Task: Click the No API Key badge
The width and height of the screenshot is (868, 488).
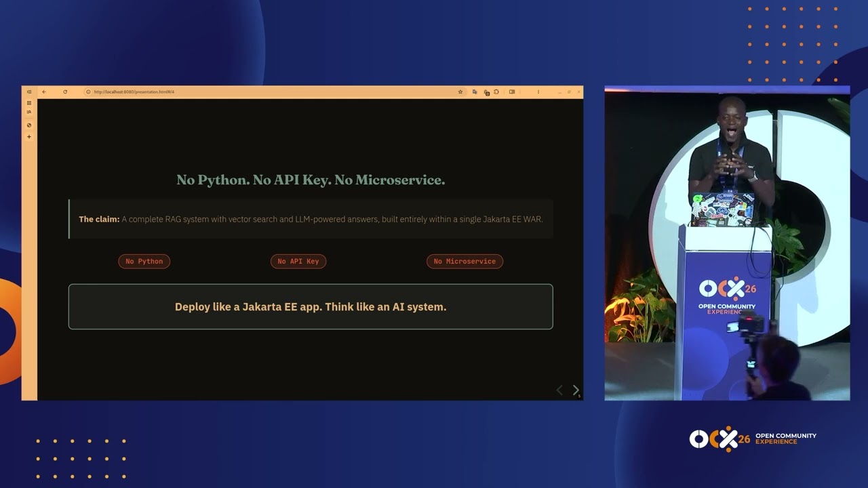Action: pyautogui.click(x=298, y=261)
